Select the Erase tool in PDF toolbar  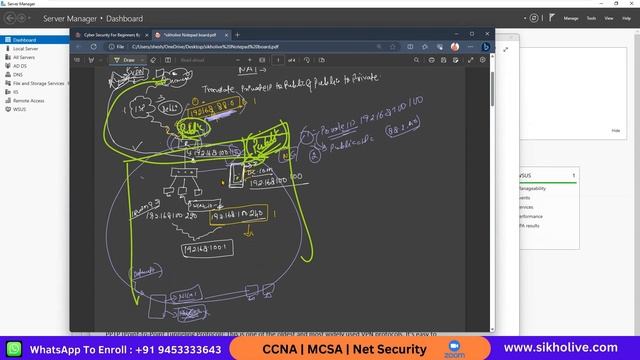[x=153, y=60]
